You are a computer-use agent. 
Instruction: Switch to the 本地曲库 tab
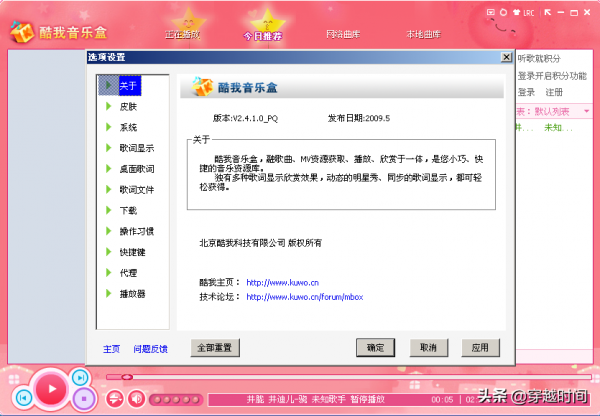click(424, 34)
